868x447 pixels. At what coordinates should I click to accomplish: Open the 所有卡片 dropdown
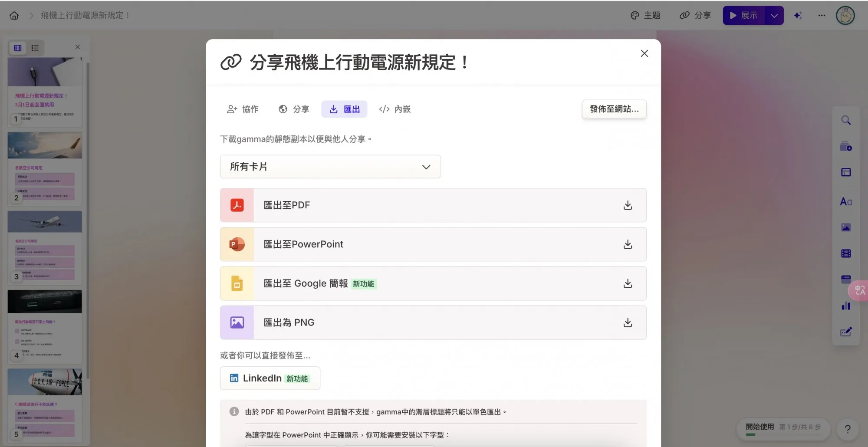click(x=330, y=167)
